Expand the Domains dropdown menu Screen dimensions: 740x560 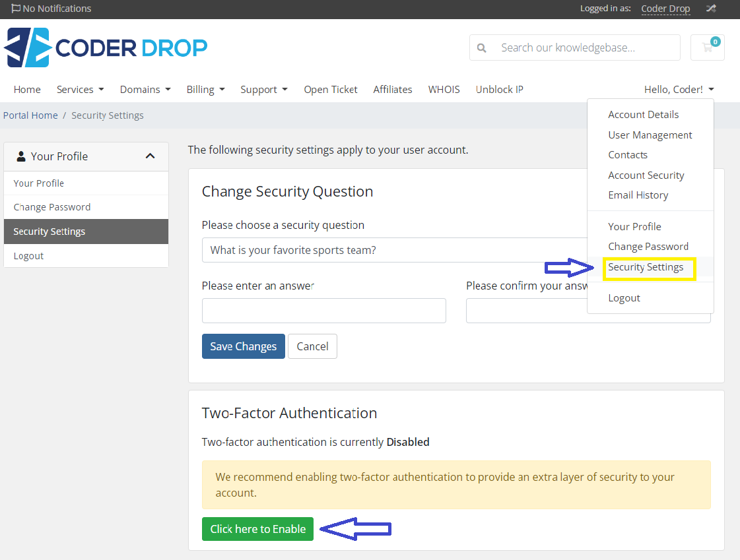[145, 90]
